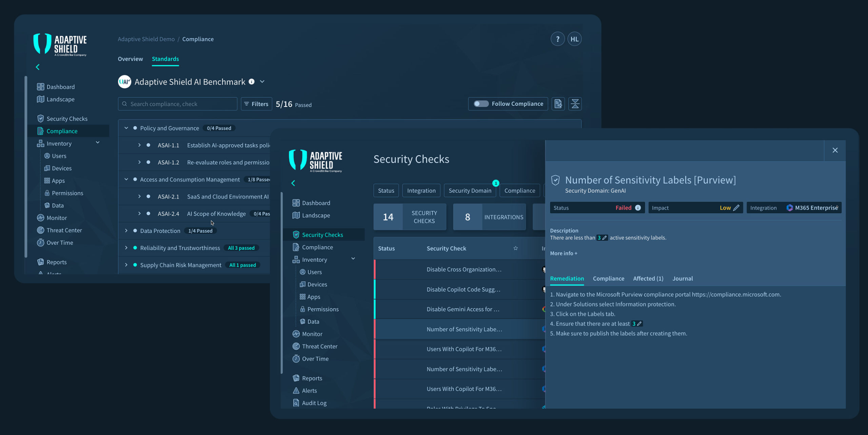Open Apps in the Compliance window sidebar
This screenshot has width=868, height=435.
55,181
